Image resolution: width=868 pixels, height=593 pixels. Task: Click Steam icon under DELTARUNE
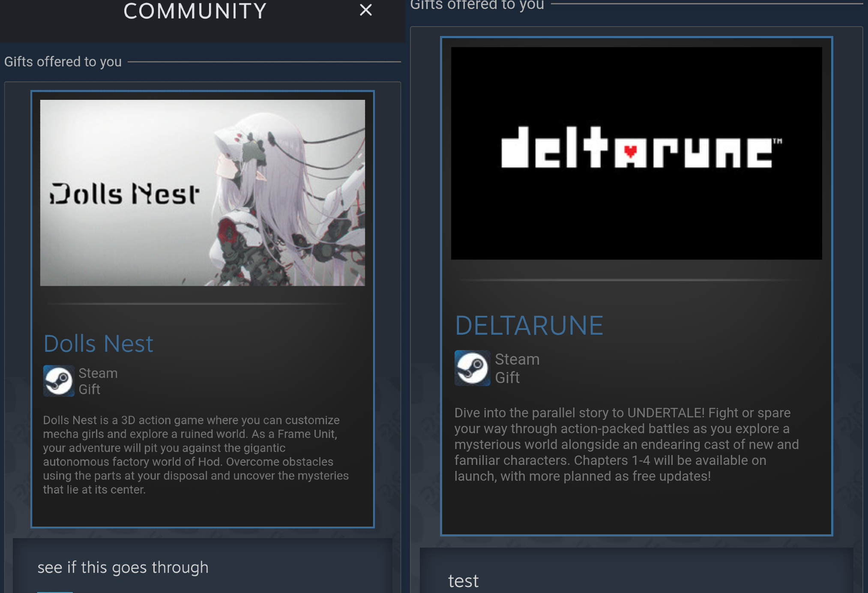472,368
